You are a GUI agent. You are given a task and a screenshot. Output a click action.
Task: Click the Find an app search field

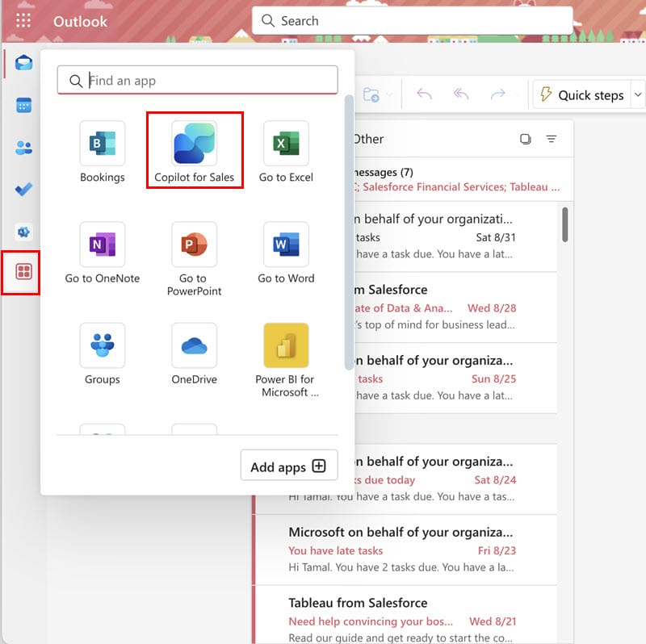[x=197, y=80]
